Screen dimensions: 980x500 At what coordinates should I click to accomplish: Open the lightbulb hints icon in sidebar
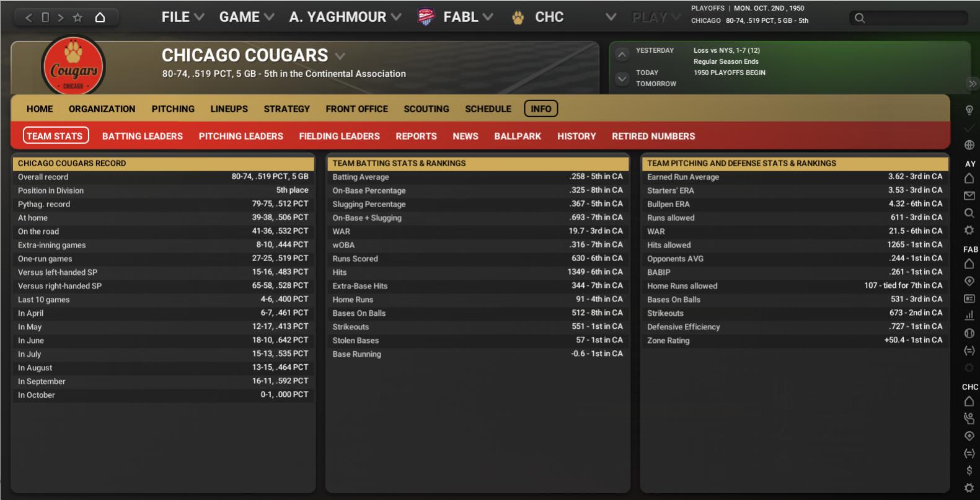pos(969,110)
